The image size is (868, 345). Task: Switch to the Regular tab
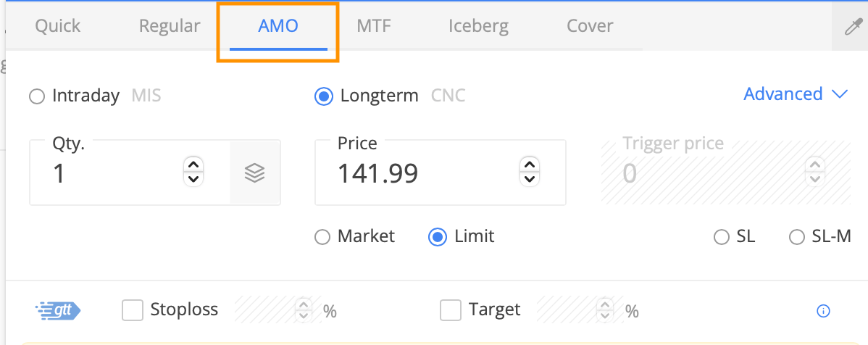[x=170, y=26]
